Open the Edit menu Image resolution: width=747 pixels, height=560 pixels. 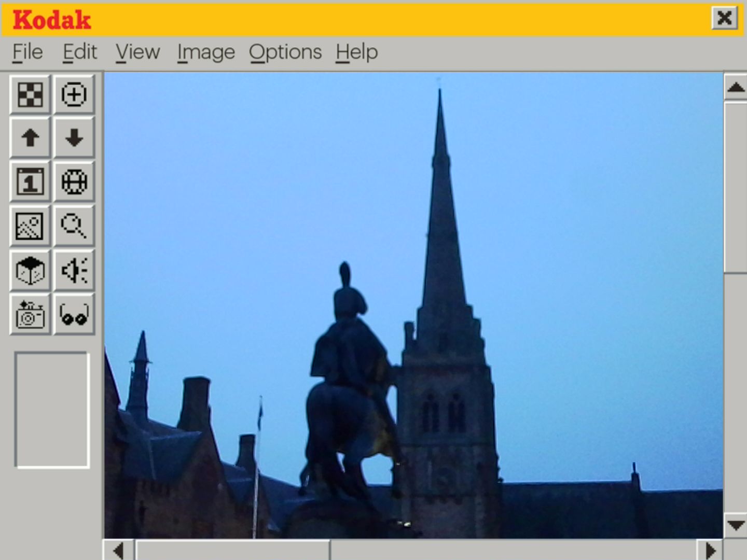(80, 52)
